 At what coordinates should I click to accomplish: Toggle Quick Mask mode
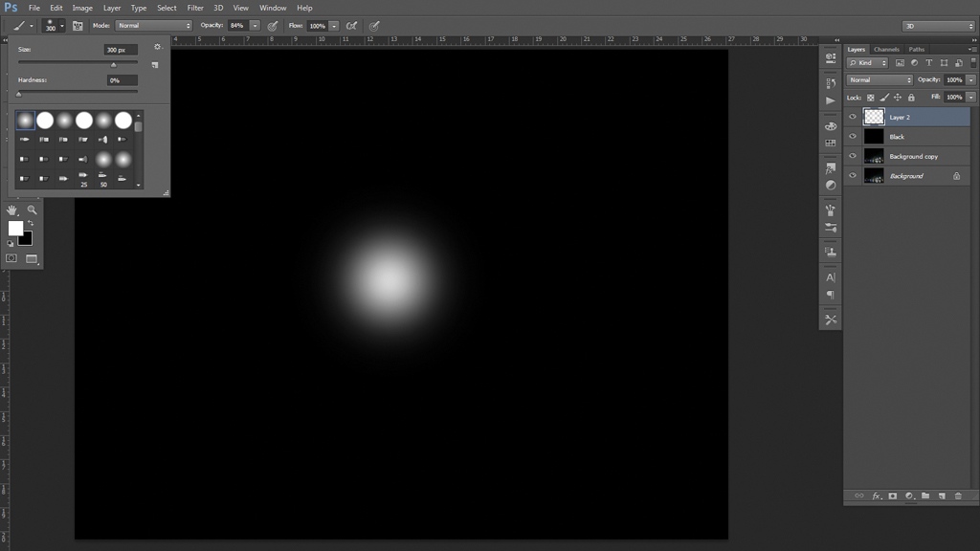11,258
